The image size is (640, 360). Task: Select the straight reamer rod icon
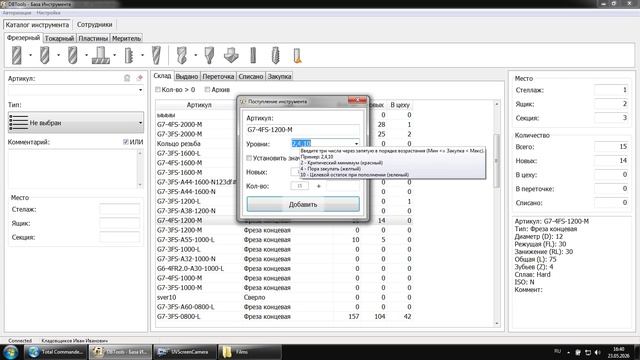(253, 55)
